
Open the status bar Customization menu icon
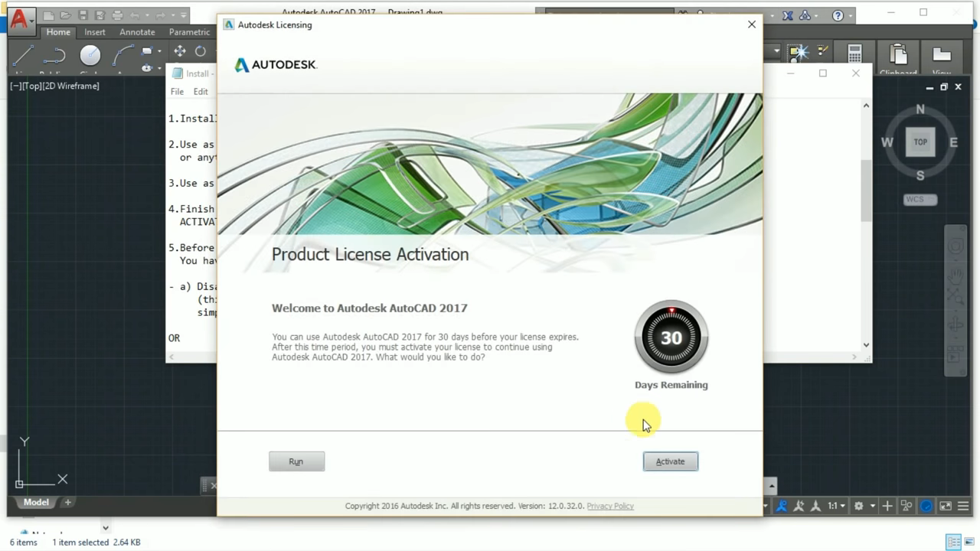(x=963, y=506)
